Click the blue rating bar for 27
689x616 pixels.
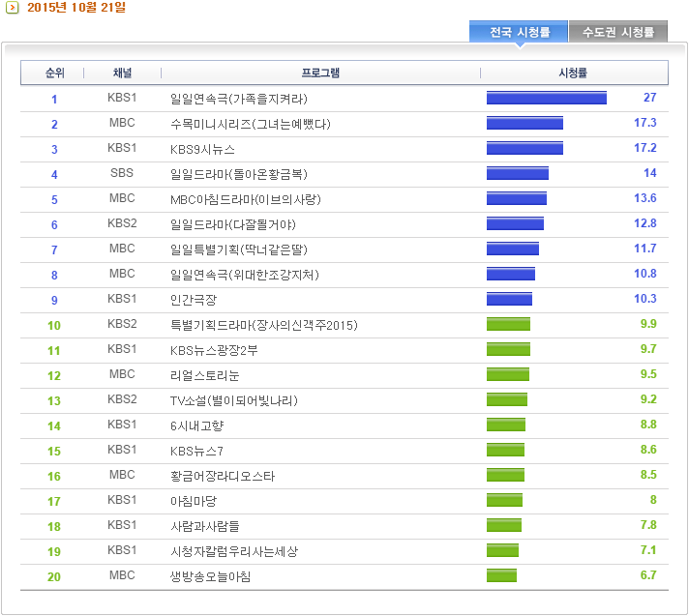coord(547,98)
